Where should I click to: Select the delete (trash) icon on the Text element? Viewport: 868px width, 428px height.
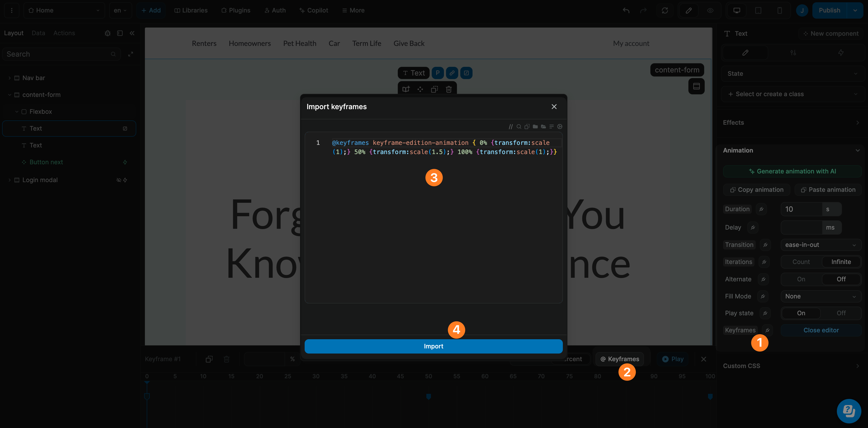449,89
